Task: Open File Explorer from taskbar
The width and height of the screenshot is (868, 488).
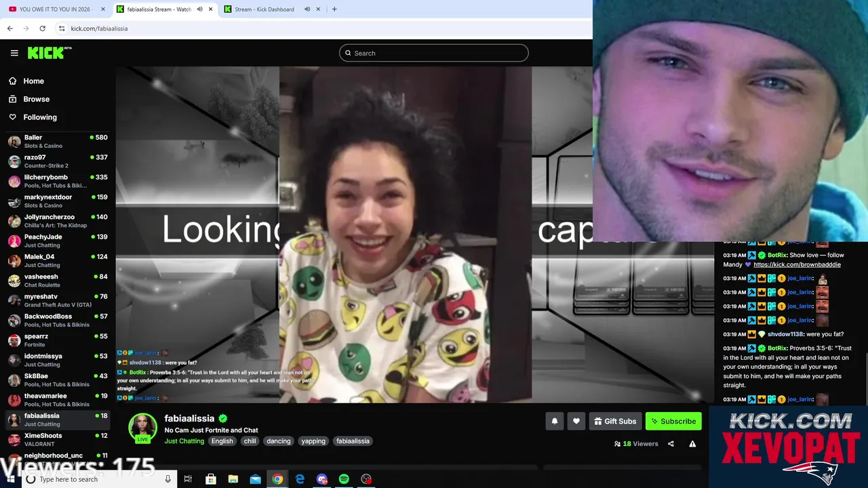Action: tap(233, 479)
